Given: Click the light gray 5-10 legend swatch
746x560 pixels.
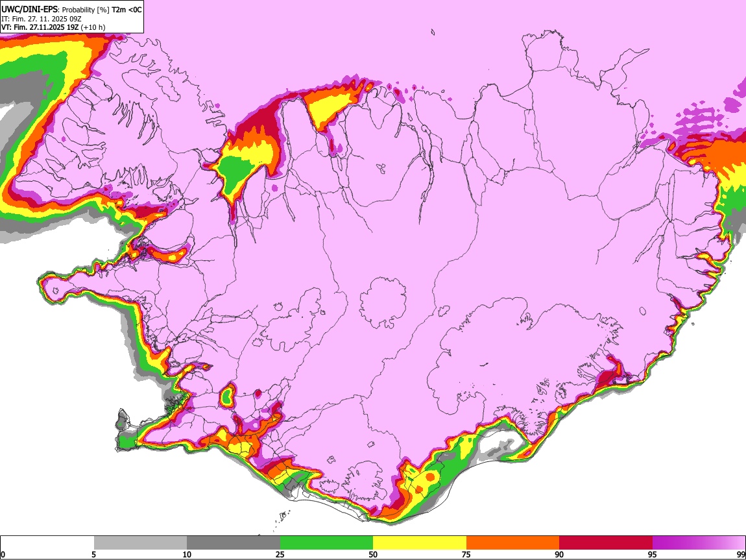Looking at the screenshot, I should point(140,543).
